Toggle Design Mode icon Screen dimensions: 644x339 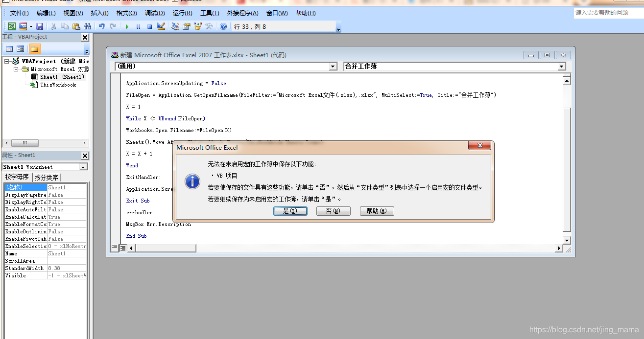[161, 26]
